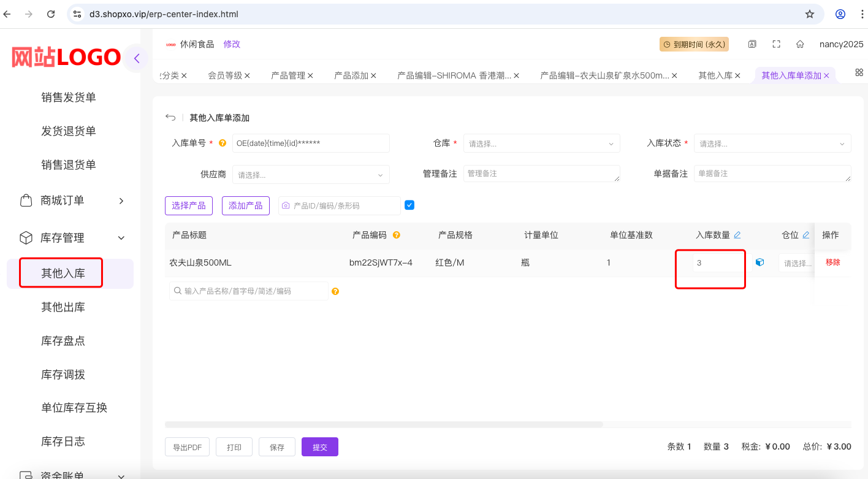Click edit pencil next to 仓位 header
Image resolution: width=868 pixels, height=479 pixels.
tap(806, 235)
